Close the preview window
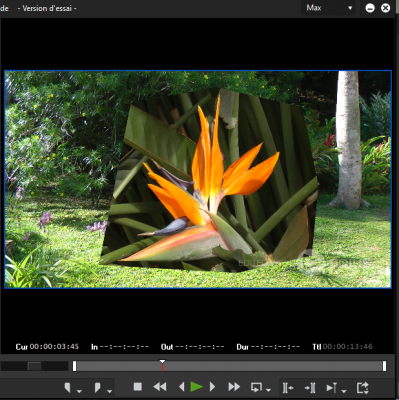This screenshot has height=400, width=399. [x=385, y=8]
